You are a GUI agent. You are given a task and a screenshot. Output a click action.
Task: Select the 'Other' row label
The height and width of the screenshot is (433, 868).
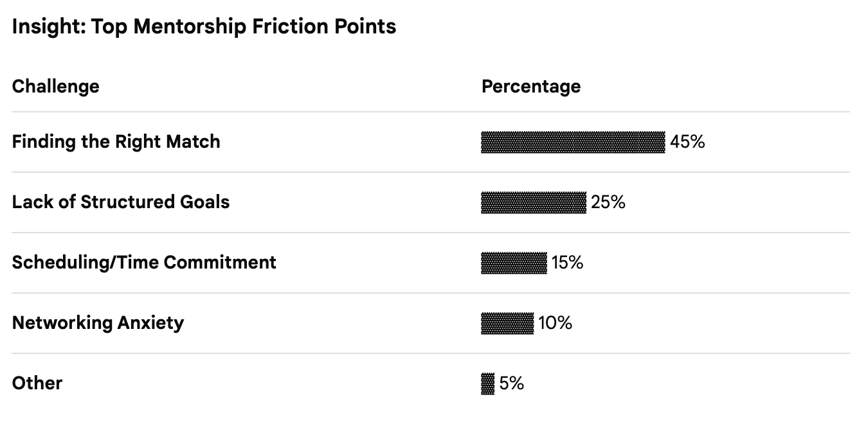[37, 383]
